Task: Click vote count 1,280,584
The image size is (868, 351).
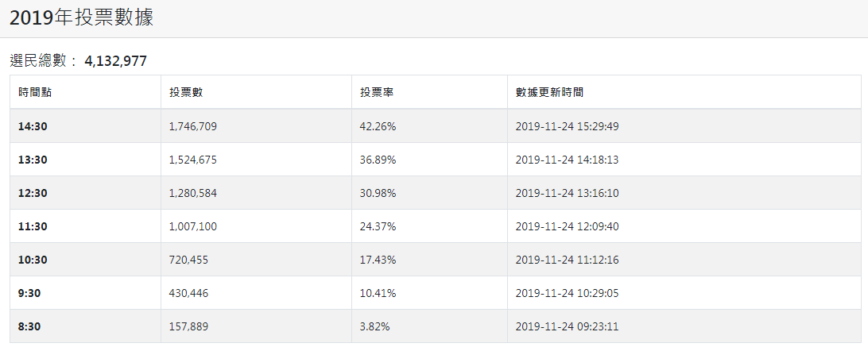Action: pyautogui.click(x=193, y=193)
